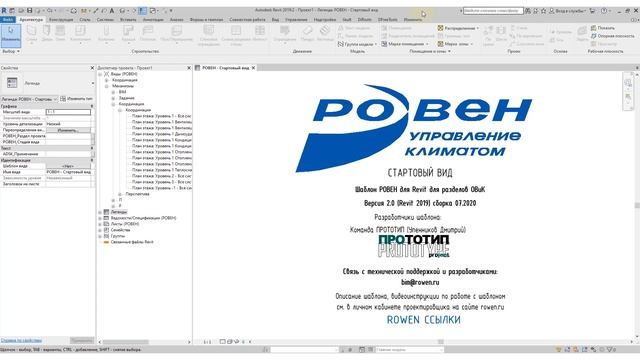The image size is (640, 360).
Task: Open the Выбор panel dropdown
Action: click(x=11, y=51)
